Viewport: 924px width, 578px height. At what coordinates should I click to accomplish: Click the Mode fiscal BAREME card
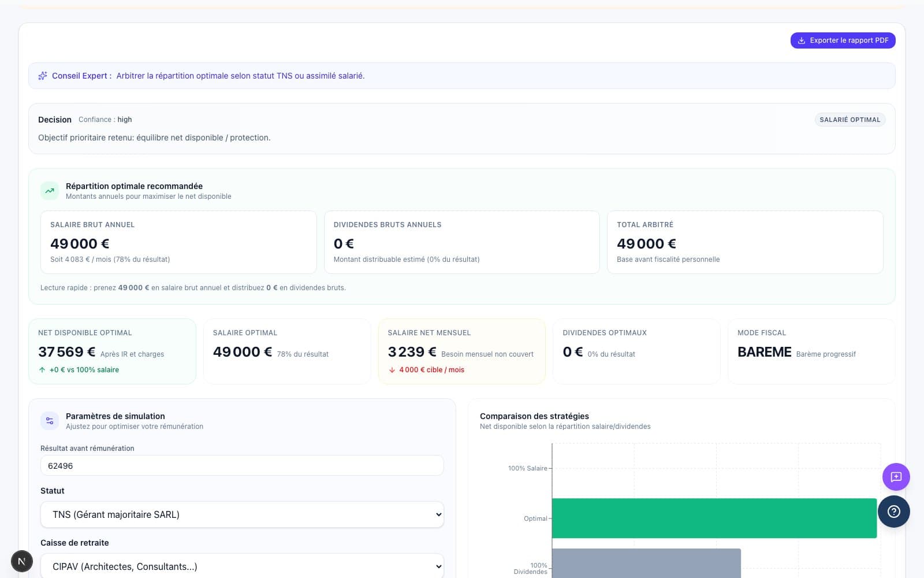[x=811, y=351]
